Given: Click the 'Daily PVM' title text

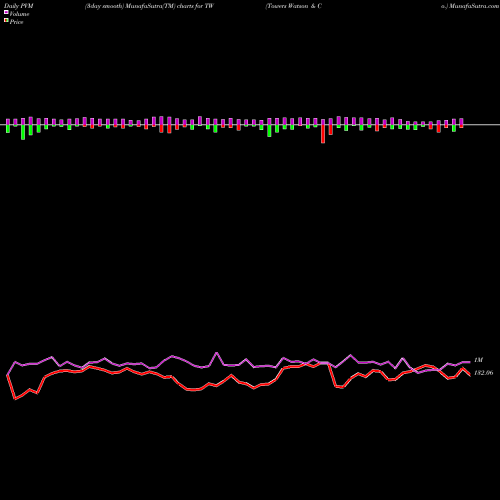Looking at the screenshot, I should [x=20, y=6].
